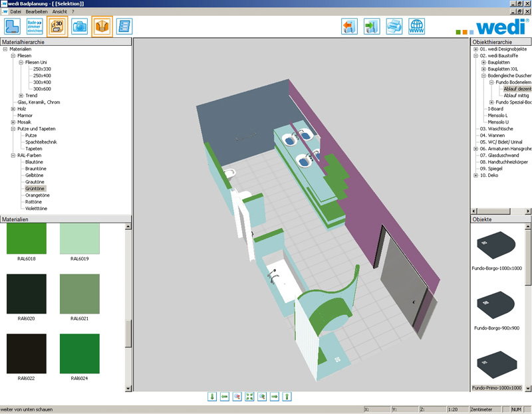Click the green right arrow view button
532x414 pixels.
click(x=274, y=397)
